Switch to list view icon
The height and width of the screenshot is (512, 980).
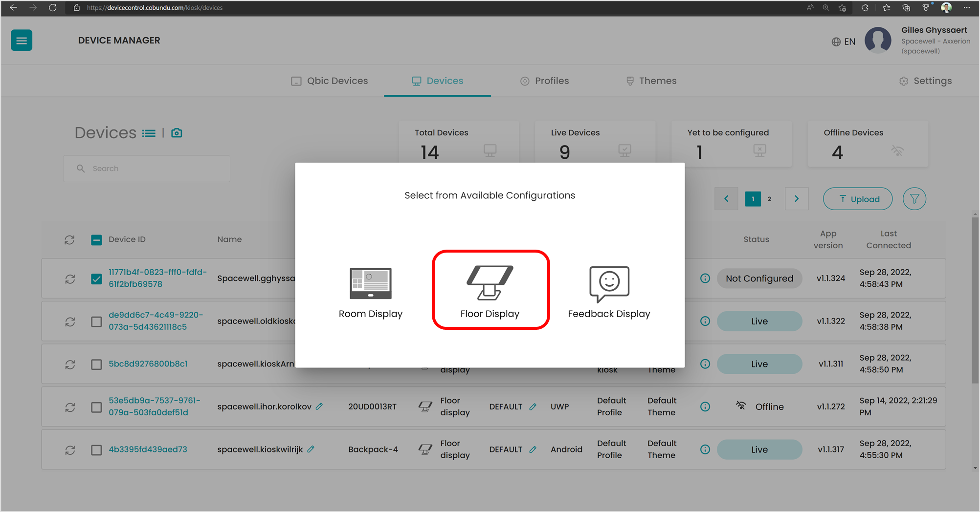coord(149,133)
